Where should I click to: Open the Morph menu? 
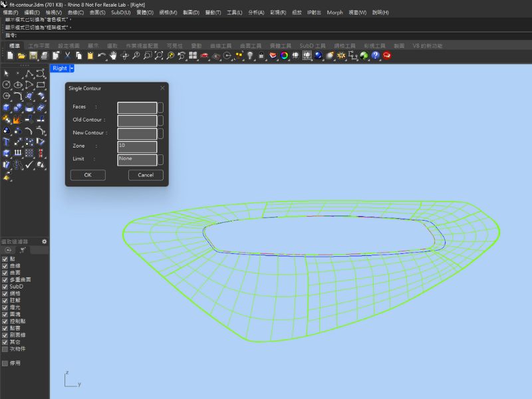(x=334, y=13)
